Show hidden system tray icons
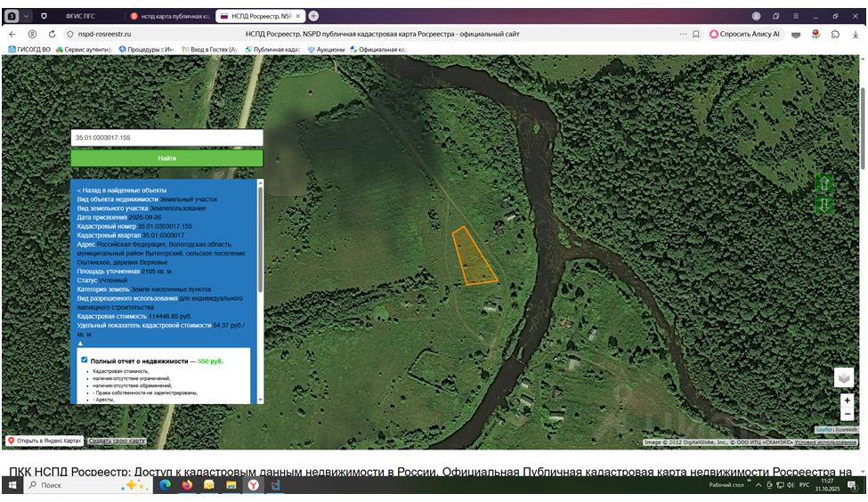The image size is (868, 502). coord(758,485)
